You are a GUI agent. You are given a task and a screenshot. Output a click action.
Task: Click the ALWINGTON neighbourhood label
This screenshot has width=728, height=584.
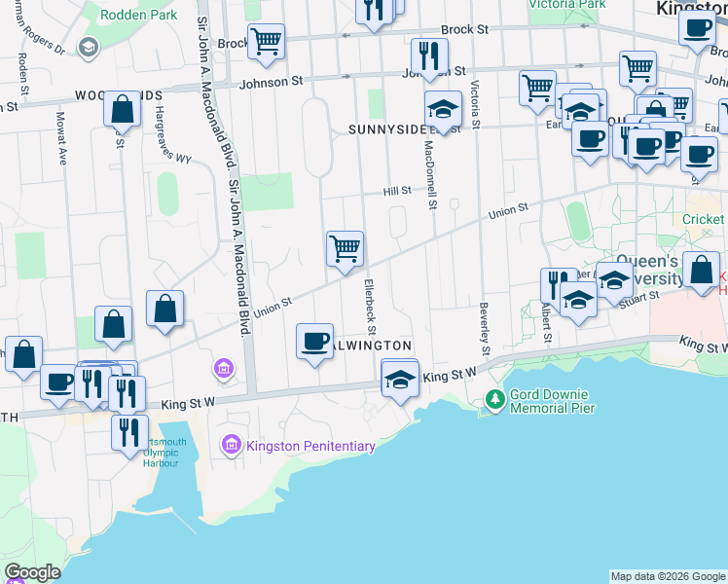tap(372, 346)
